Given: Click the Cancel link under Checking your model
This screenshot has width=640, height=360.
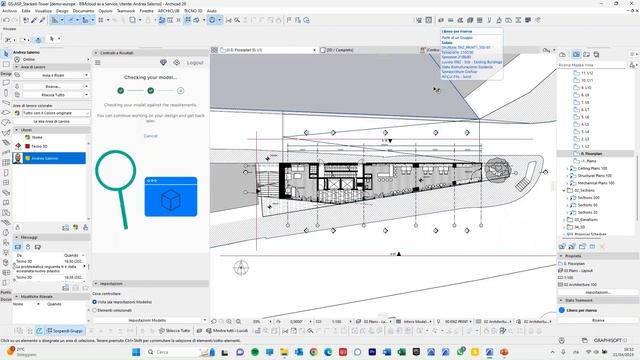Looking at the screenshot, I should (x=151, y=136).
